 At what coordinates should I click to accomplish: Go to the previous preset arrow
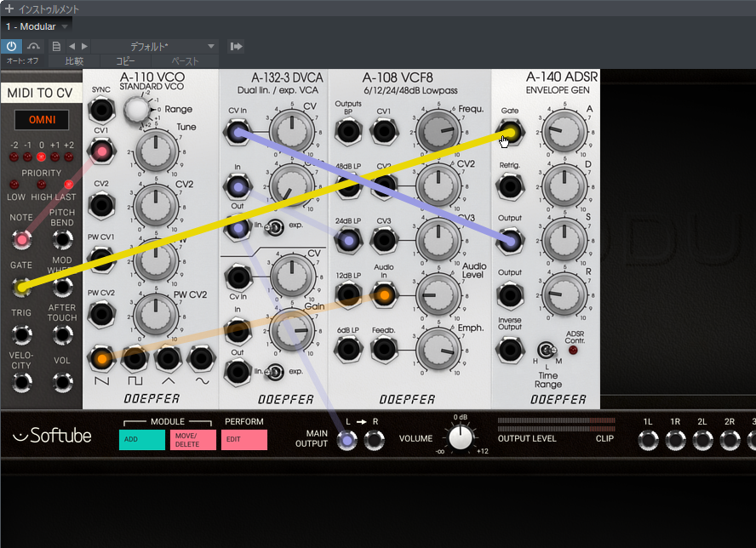(72, 46)
